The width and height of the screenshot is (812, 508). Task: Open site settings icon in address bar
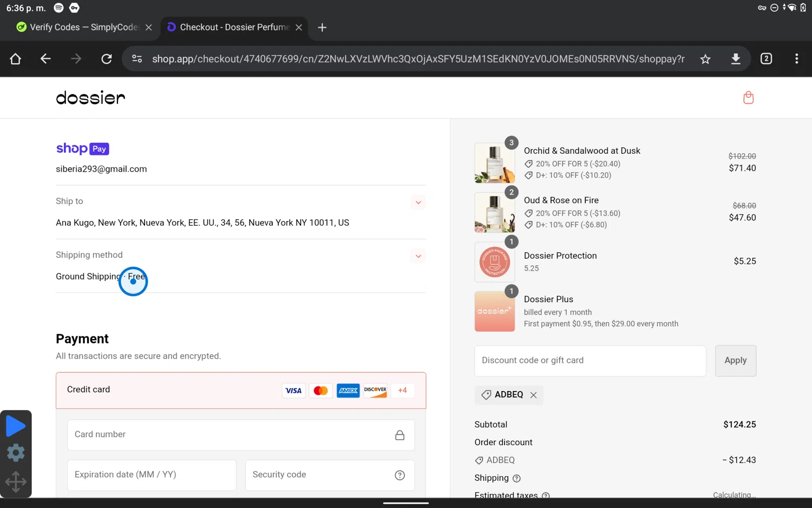click(x=137, y=58)
